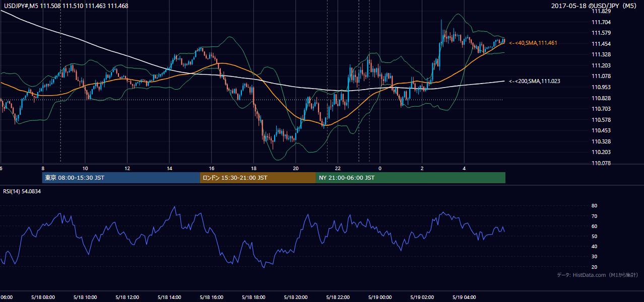Click the 70 level on the RSI scale
This screenshot has height=302, width=644.
595,216
